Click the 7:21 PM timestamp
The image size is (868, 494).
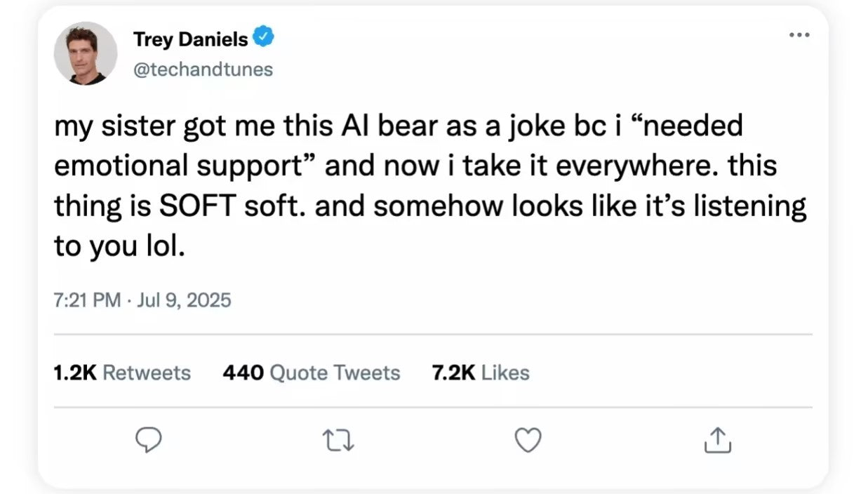click(x=86, y=300)
